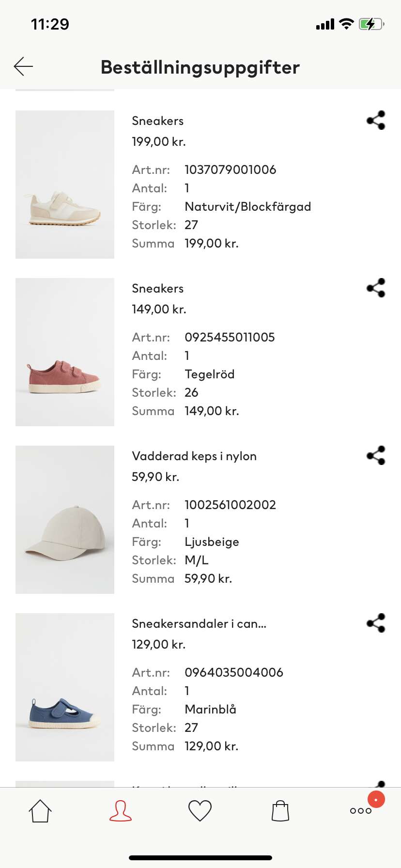
Task: Tap the back arrow in header
Action: (23, 66)
